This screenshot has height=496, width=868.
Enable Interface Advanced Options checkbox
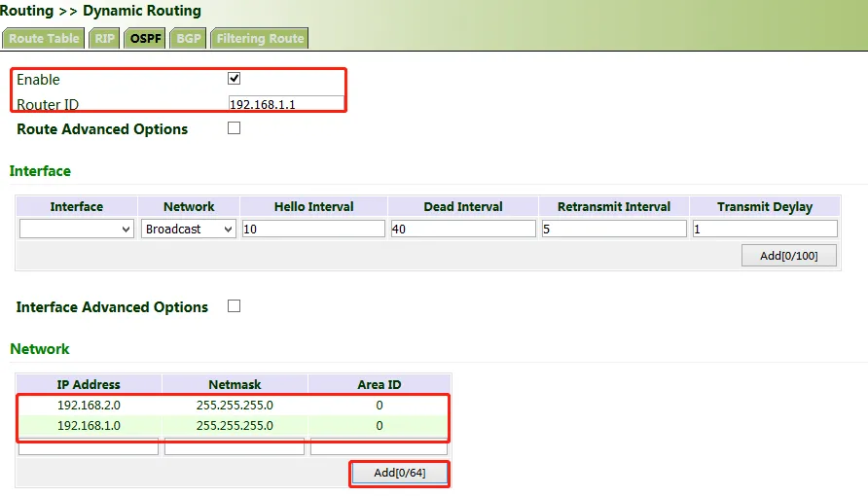click(235, 306)
